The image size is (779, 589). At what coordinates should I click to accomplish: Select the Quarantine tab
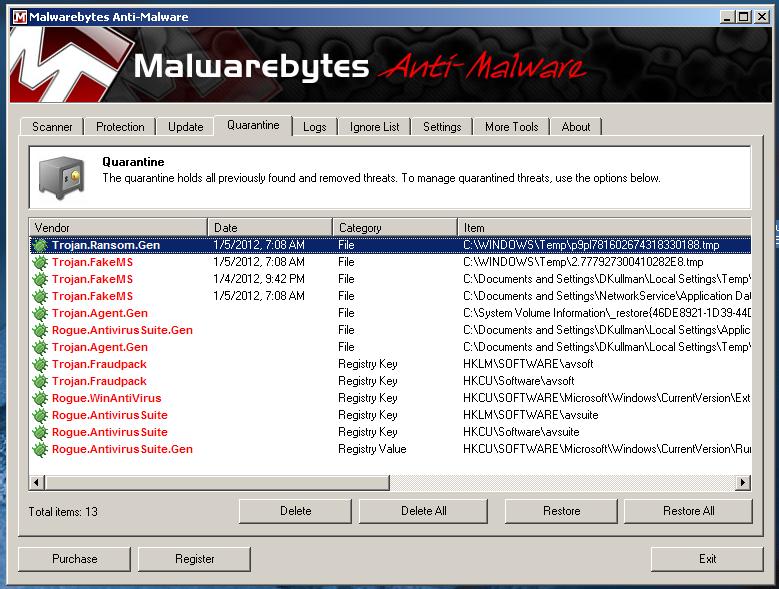tap(253, 125)
